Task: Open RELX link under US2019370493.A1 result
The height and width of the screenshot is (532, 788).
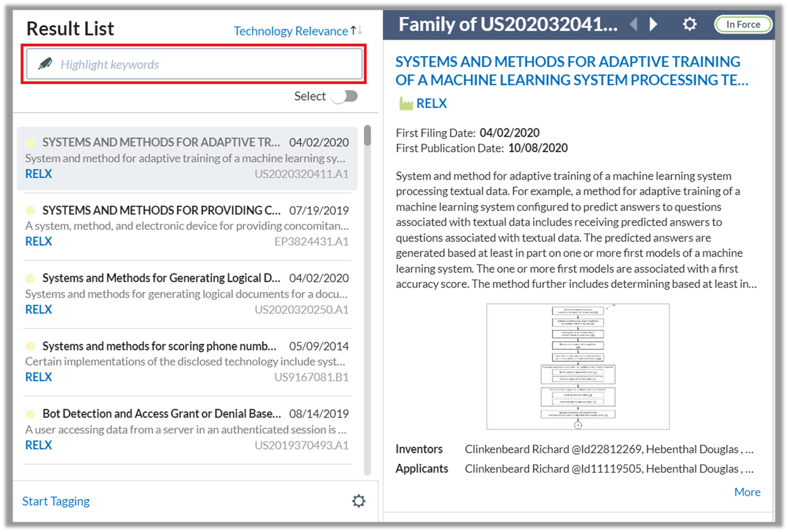Action: [x=38, y=445]
